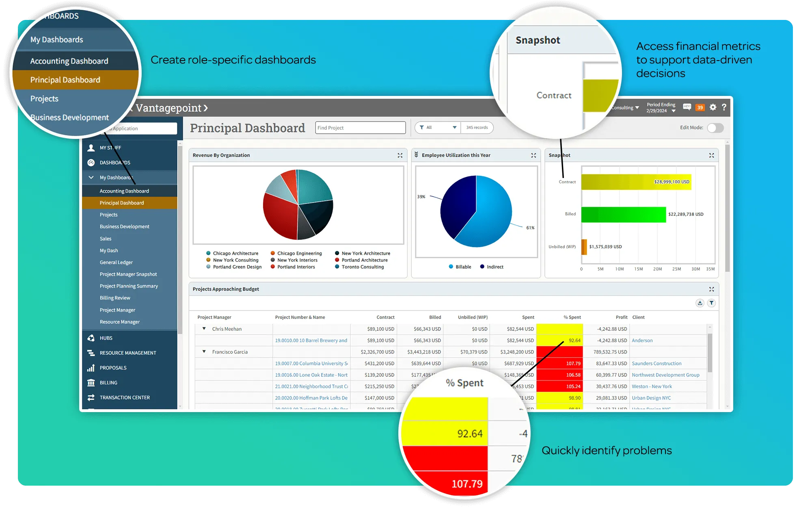Open the chat messages icon
The image size is (812, 508).
click(x=687, y=107)
